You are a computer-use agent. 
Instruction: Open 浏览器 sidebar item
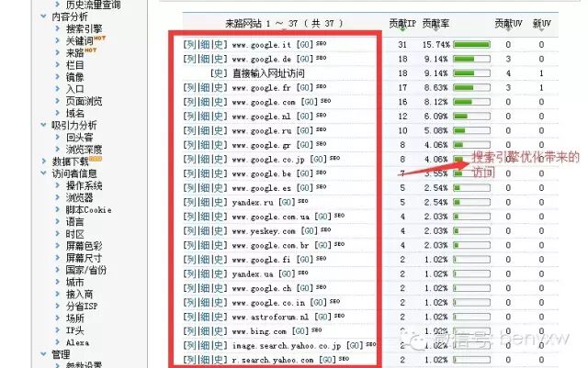tap(80, 197)
